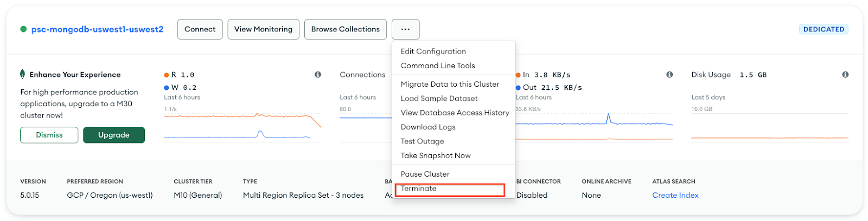This screenshot has width=868, height=221.
Task: Click the leaf icon beside Enhance Your Experience
Action: [x=23, y=74]
